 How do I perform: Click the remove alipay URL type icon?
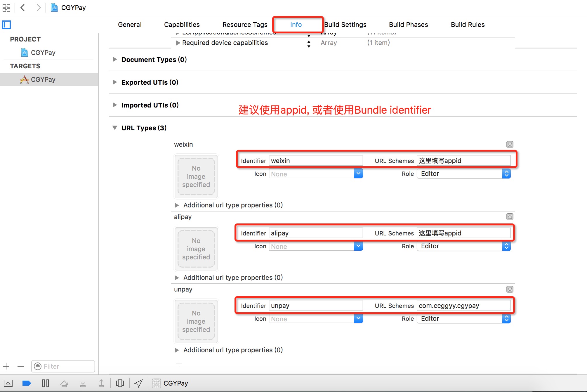click(510, 216)
